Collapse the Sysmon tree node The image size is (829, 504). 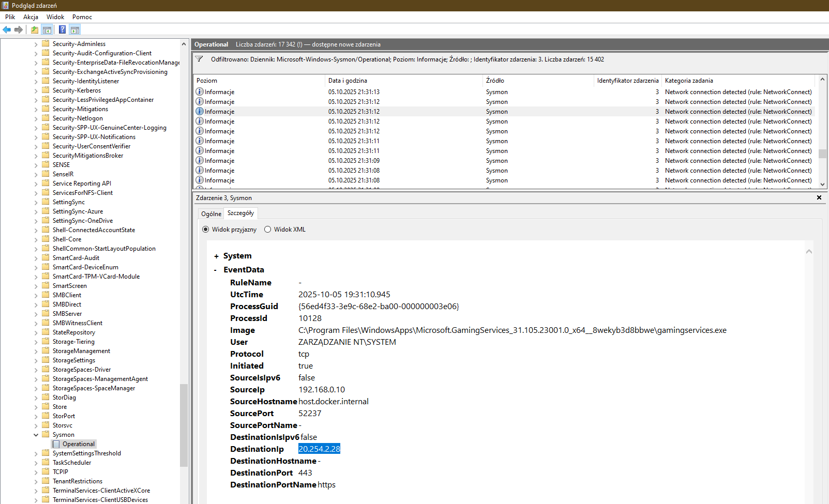pyautogui.click(x=36, y=435)
